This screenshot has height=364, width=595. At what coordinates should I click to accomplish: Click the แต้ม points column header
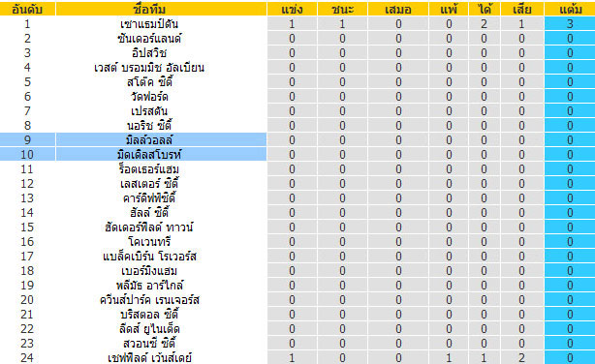pos(570,10)
